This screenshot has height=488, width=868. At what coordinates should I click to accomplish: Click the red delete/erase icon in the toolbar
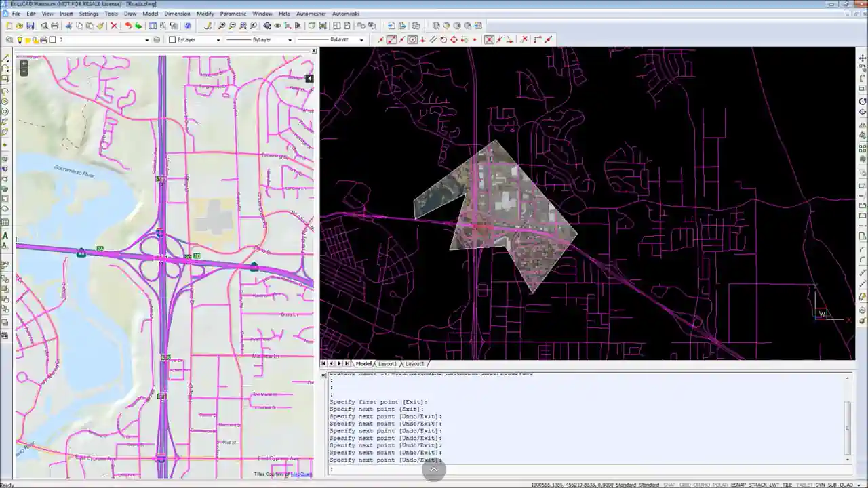point(114,26)
